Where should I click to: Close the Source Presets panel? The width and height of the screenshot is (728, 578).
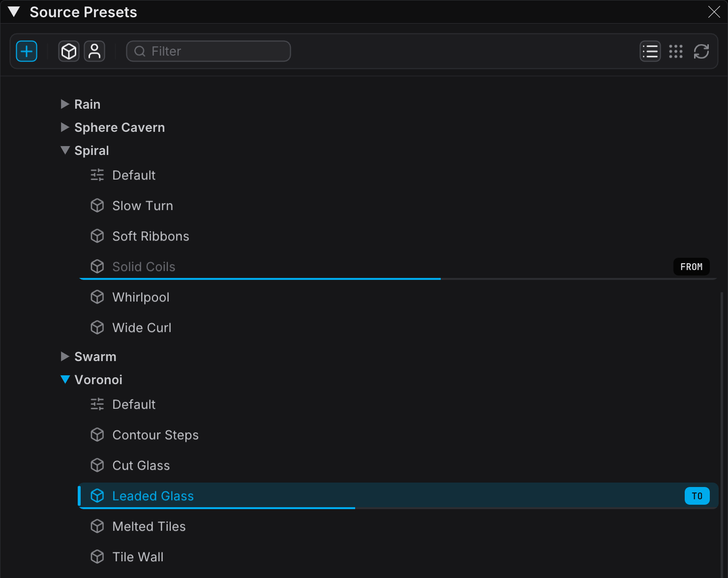click(x=714, y=12)
